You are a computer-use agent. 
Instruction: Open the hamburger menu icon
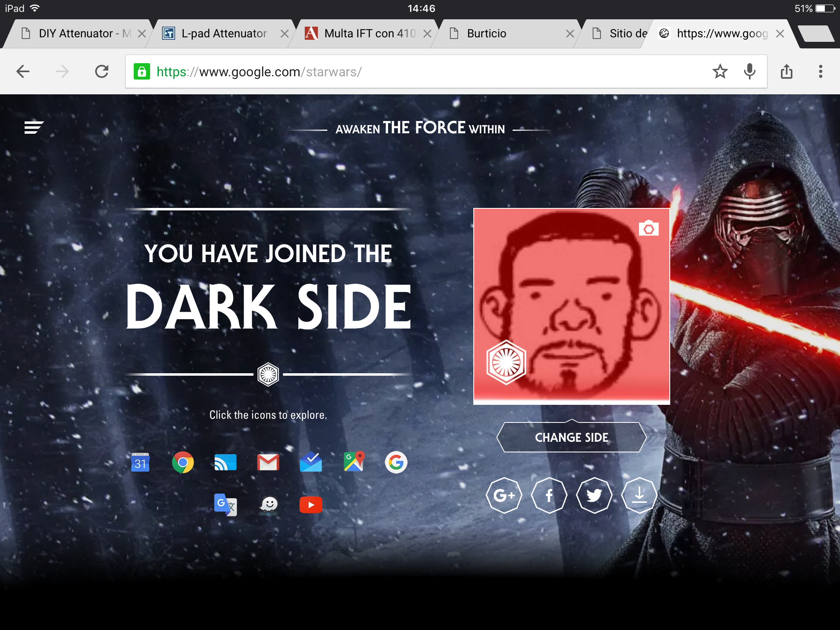34,127
